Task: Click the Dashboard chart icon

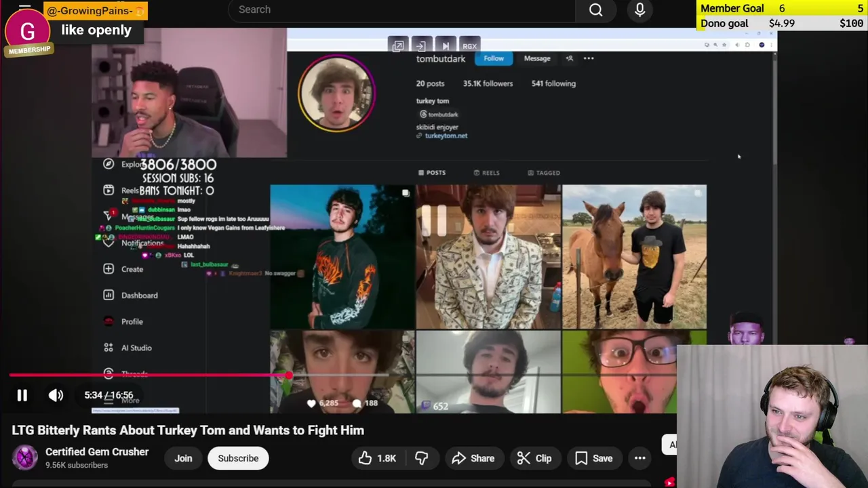Action: point(108,295)
